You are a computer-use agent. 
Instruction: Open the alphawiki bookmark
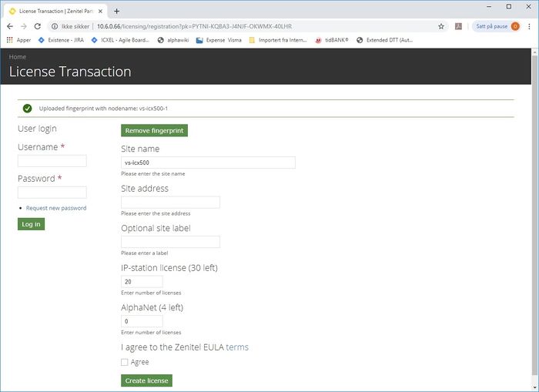point(173,40)
